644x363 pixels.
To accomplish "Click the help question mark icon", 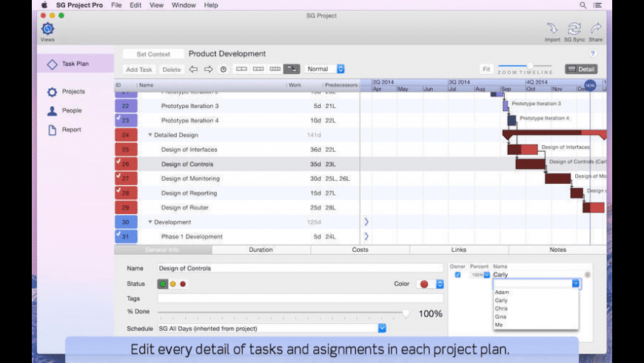I will pos(592,54).
